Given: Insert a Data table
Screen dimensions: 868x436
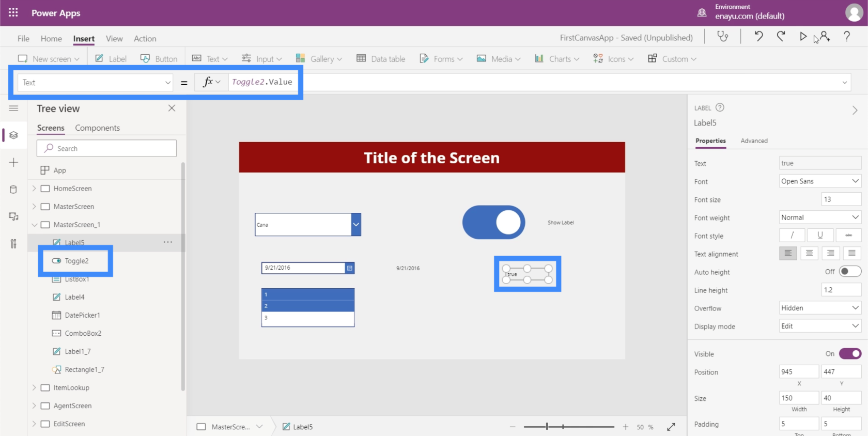Looking at the screenshot, I should tap(381, 59).
